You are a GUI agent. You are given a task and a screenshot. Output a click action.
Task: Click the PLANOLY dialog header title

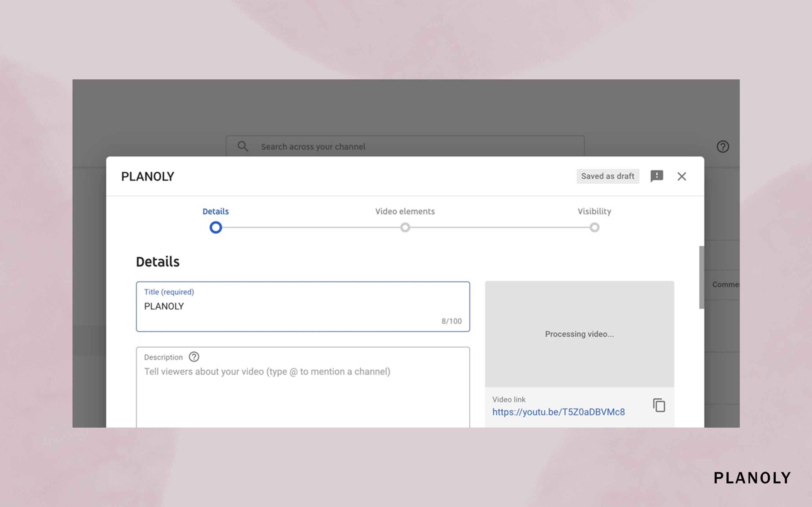tap(148, 176)
